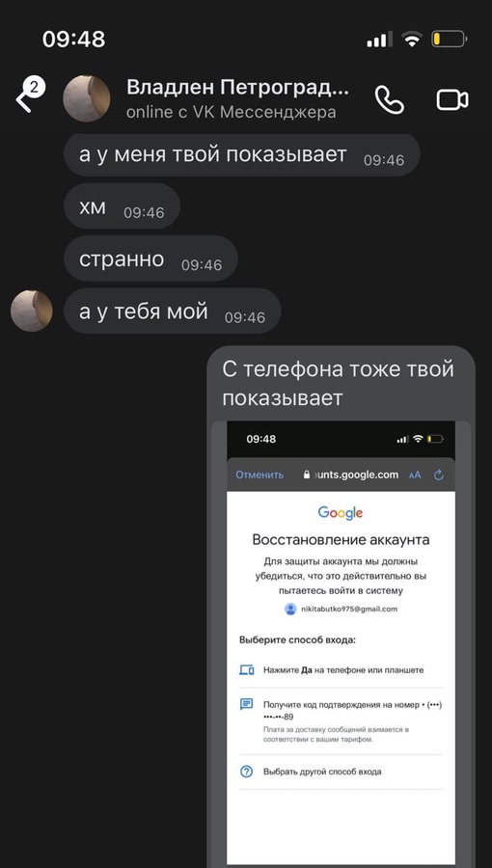Choose 'Получите код подтверждения на номер' option

[341, 721]
